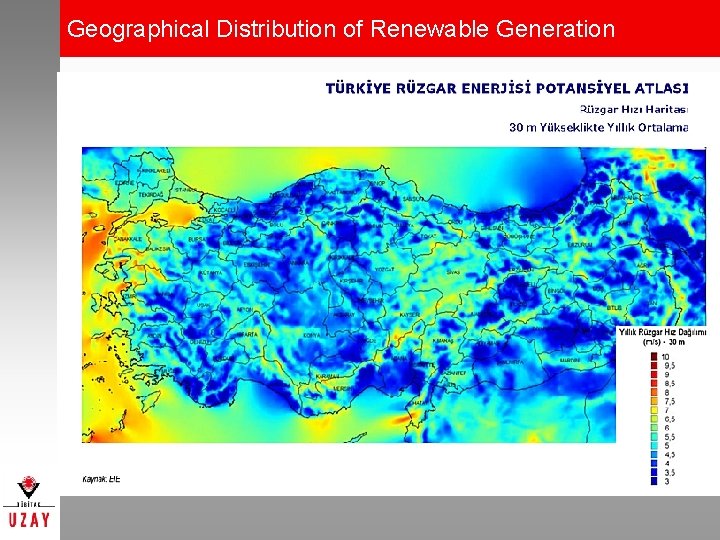Click the MARDİN province label
Screen dimensions: 720x540
click(570, 360)
